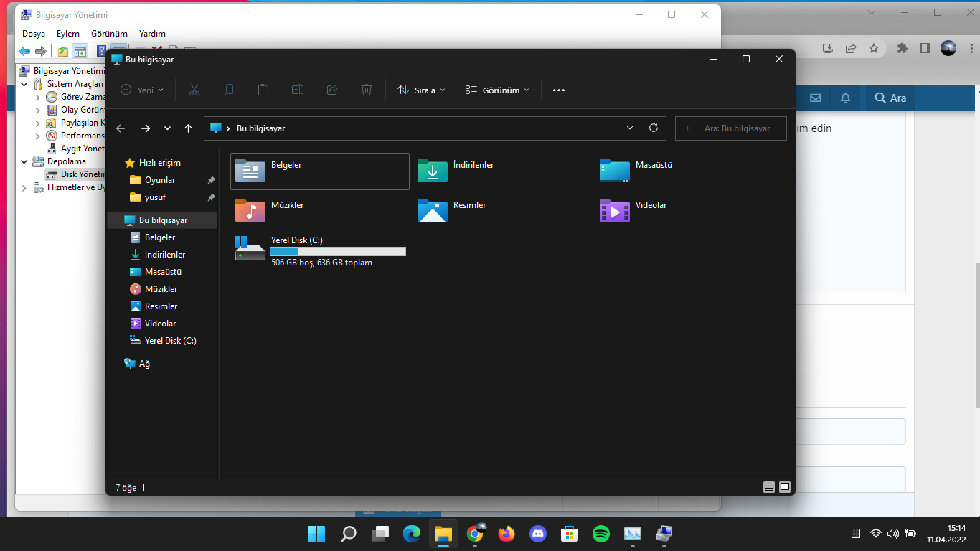980x551 pixels.
Task: Open recent locations chevron in File Explorer
Action: [x=167, y=128]
